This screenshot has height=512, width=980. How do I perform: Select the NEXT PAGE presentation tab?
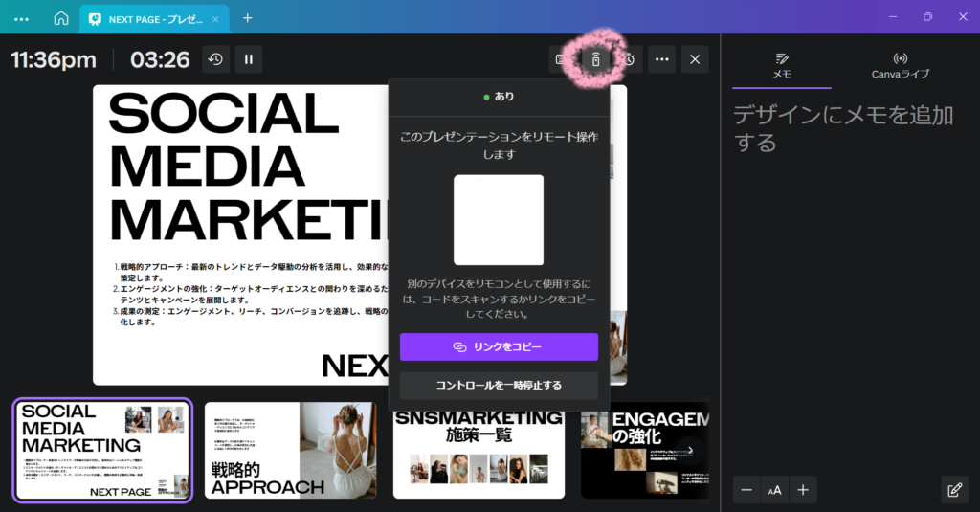[154, 19]
